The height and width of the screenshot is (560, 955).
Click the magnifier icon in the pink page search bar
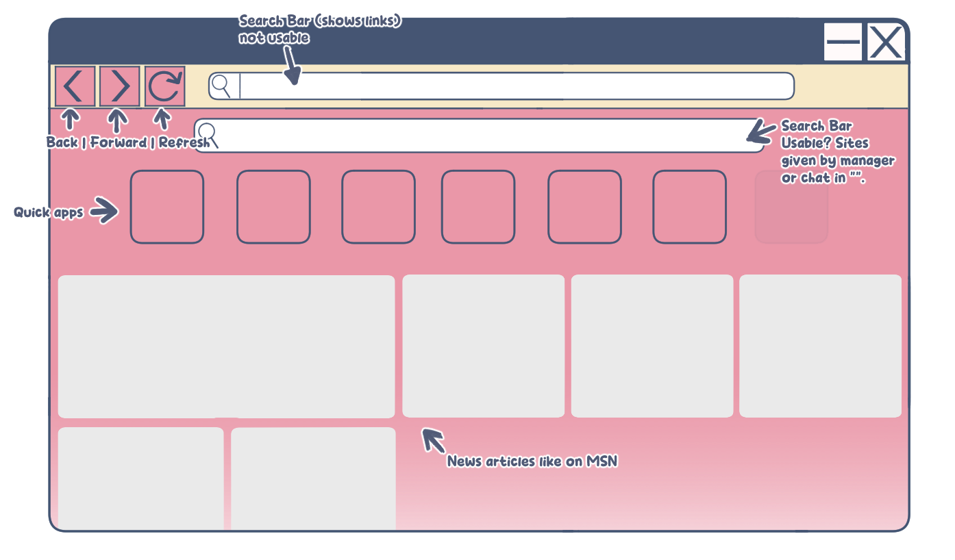(208, 135)
